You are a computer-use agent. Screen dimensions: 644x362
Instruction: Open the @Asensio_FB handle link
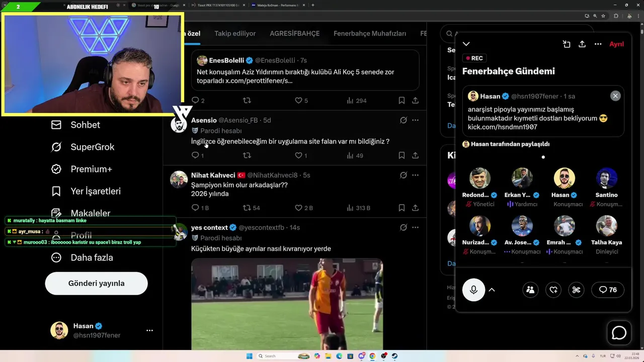pos(240,120)
